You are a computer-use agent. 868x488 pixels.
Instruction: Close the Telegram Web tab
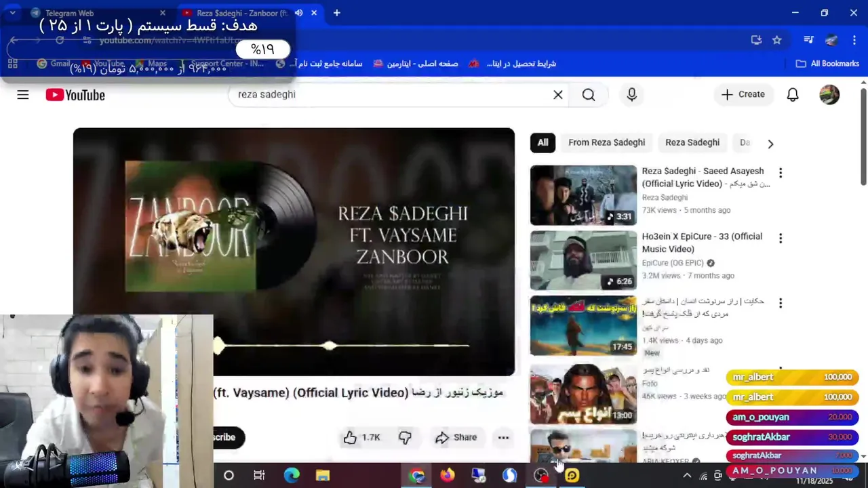coord(163,13)
